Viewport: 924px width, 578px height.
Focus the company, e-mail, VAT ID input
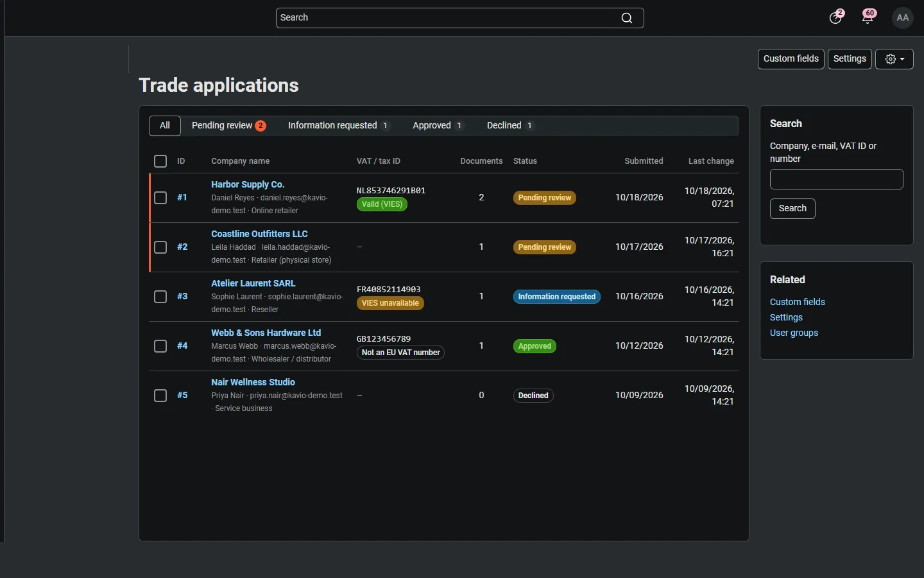[x=837, y=179]
